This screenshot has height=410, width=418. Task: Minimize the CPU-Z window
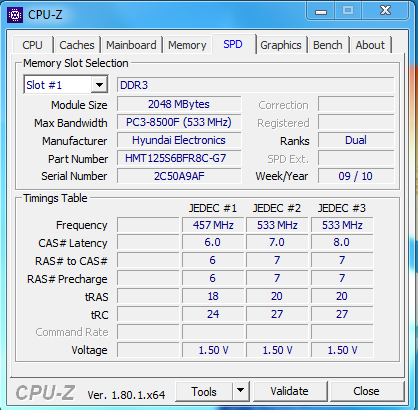(320, 11)
